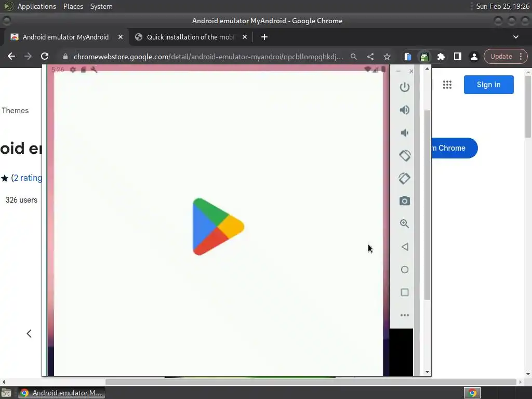The image size is (532, 399).
Task: Go back in Chrome browser
Action: click(x=11, y=56)
